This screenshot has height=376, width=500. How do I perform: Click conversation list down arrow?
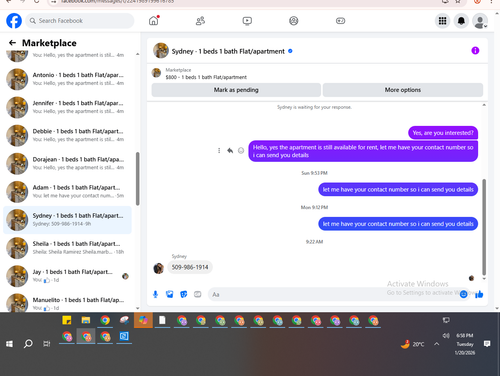[138, 308]
